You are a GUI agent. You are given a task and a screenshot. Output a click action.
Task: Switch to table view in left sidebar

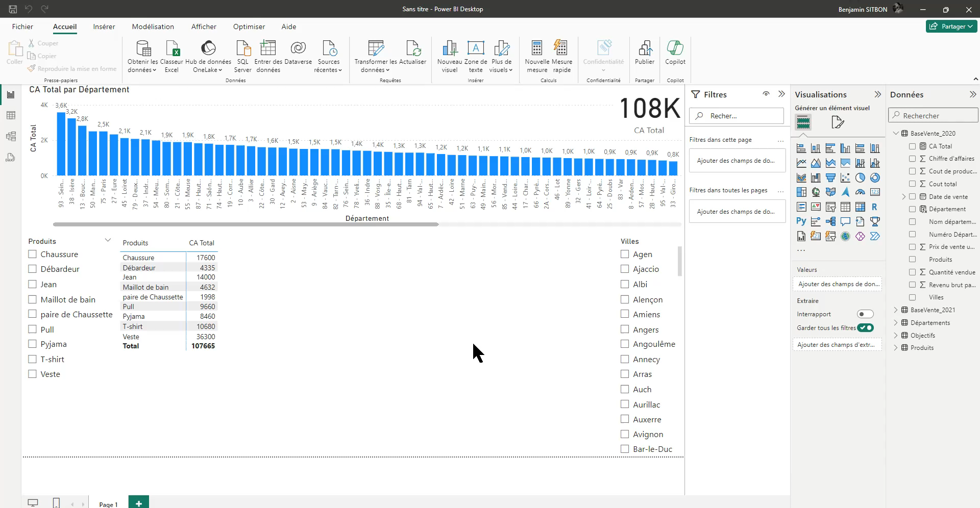click(x=11, y=116)
